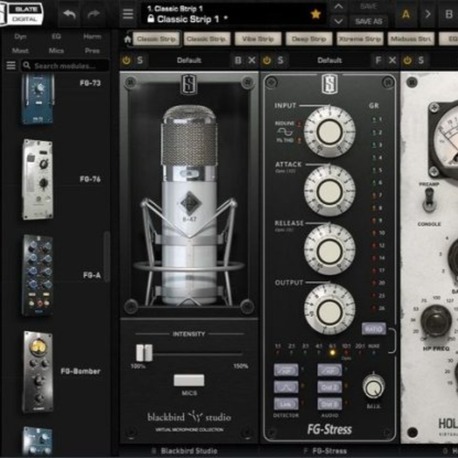This screenshot has height=458, width=458.
Task: Toggle power on the Blackbird Studio module
Action: coord(126,60)
